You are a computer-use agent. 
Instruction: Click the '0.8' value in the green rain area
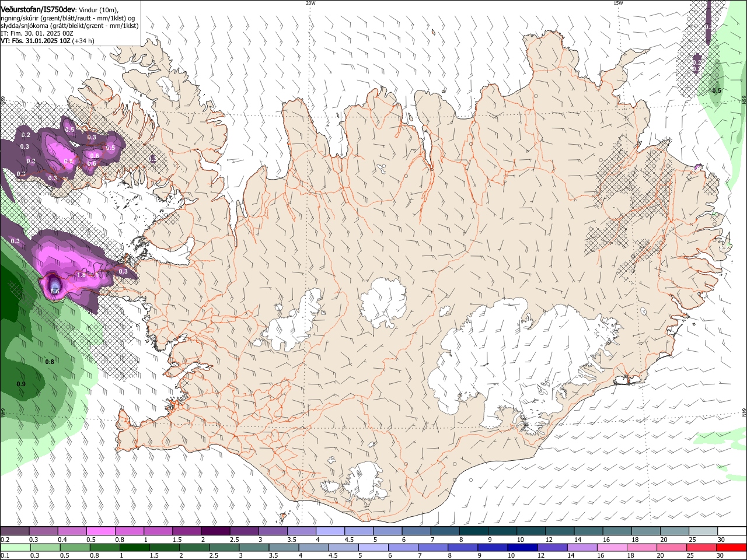pyautogui.click(x=50, y=362)
